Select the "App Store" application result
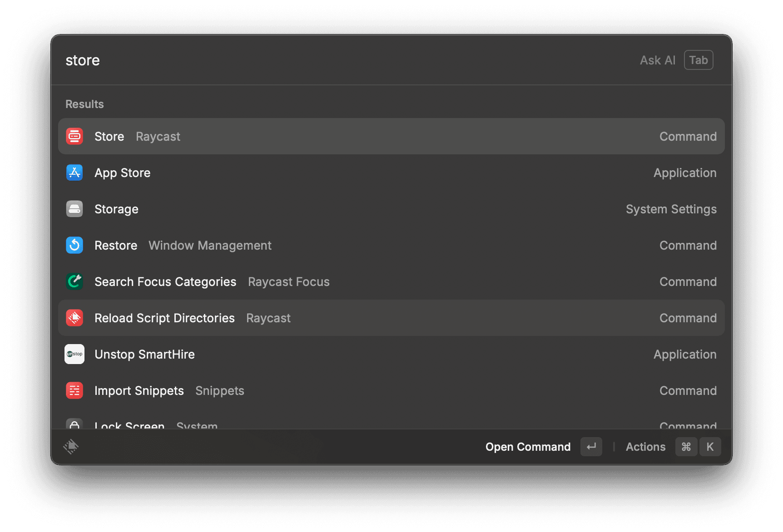 coord(391,172)
